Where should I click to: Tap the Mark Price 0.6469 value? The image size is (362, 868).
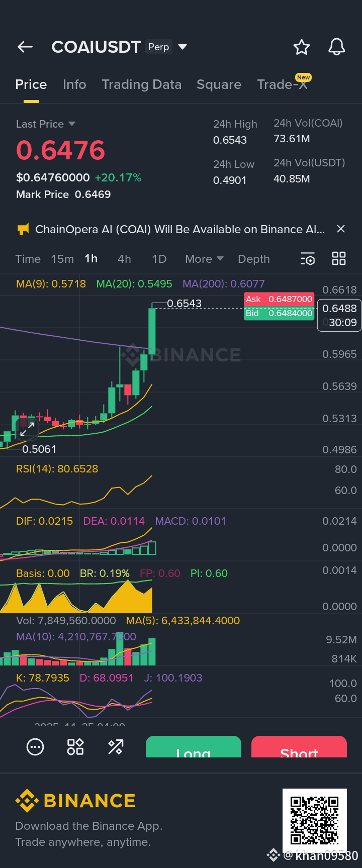click(93, 195)
